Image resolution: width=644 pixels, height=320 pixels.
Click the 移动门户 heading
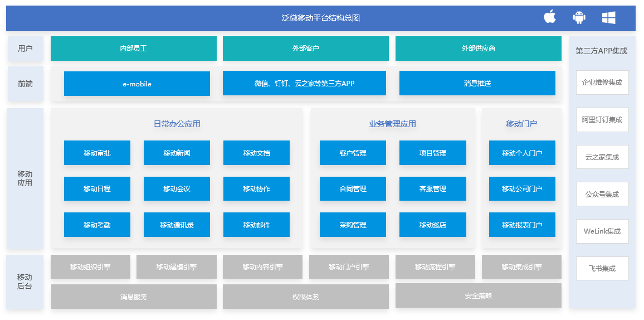click(x=521, y=124)
